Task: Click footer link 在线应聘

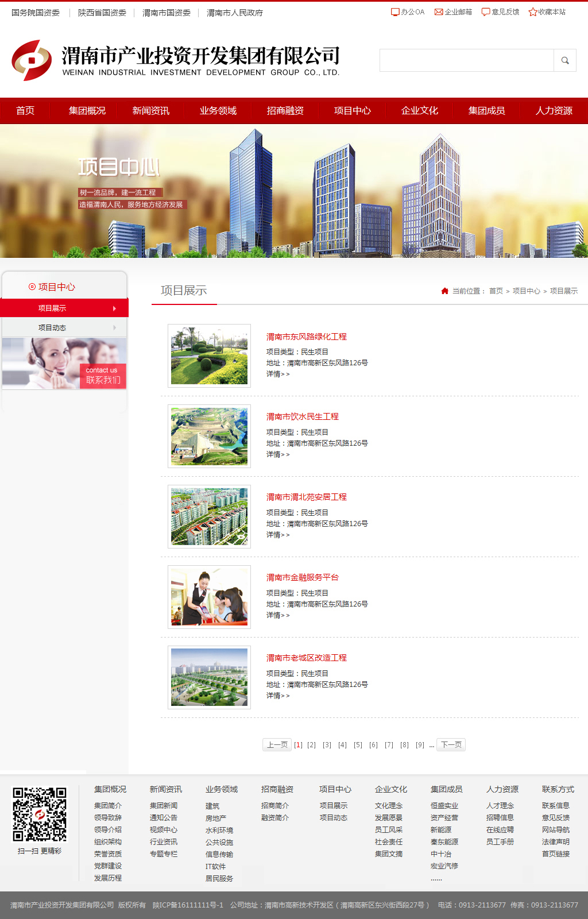Action: [x=500, y=830]
